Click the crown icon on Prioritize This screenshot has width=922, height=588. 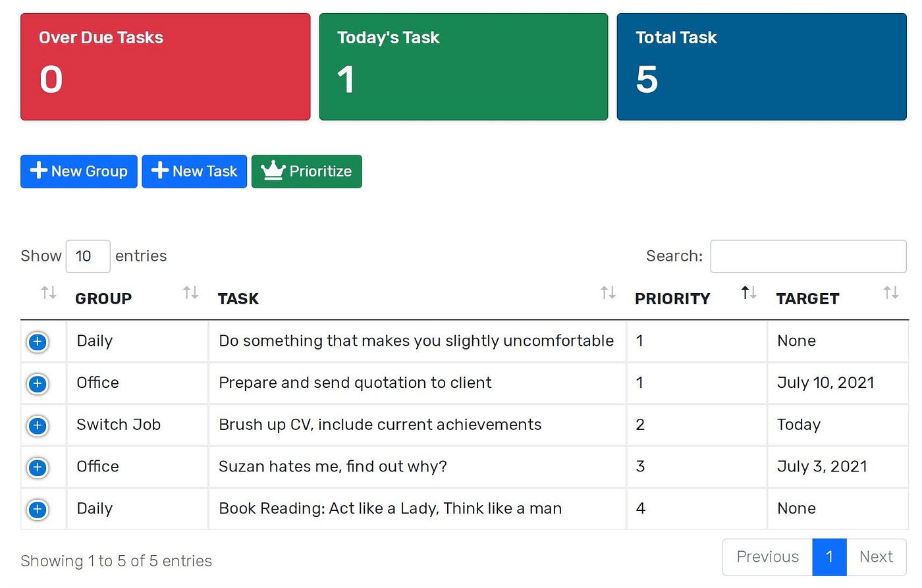273,170
